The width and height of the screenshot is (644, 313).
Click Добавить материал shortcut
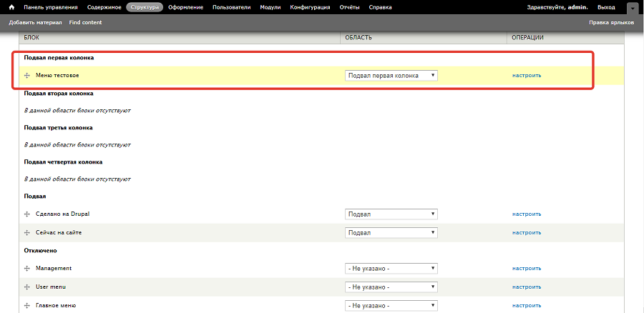click(x=35, y=23)
